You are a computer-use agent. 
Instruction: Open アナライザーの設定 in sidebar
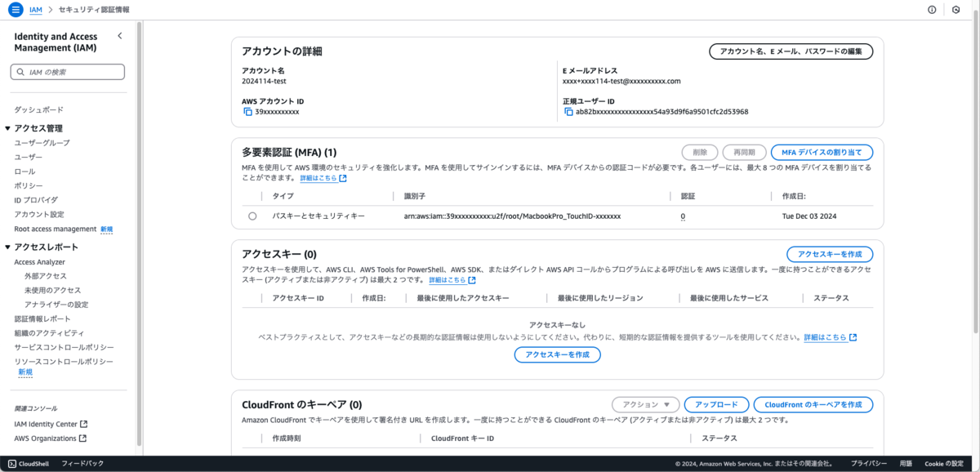point(56,305)
